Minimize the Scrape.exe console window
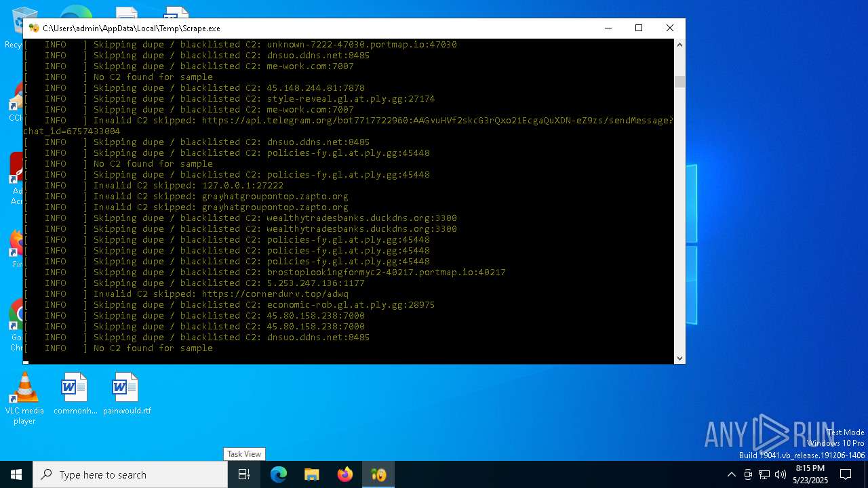Viewport: 868px width, 488px height. click(608, 28)
